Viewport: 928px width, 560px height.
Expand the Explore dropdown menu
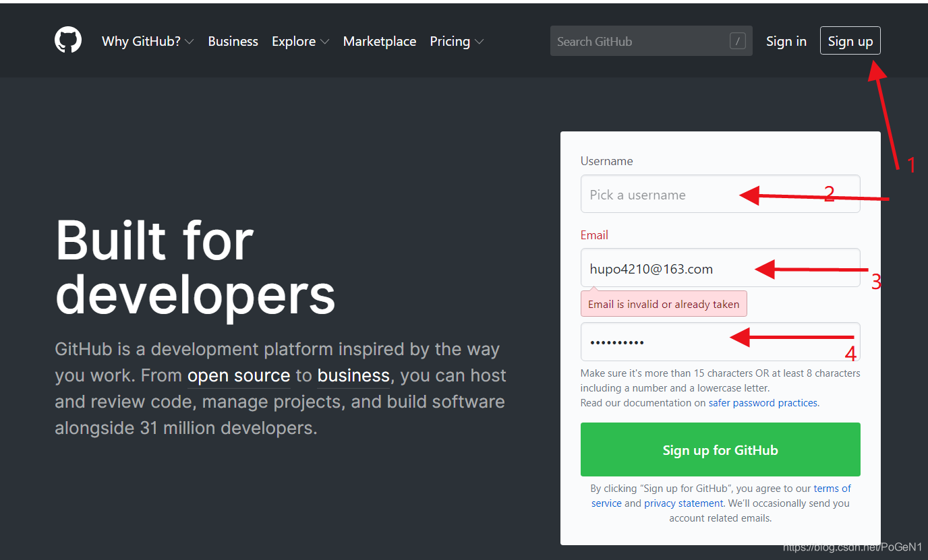[x=300, y=41]
